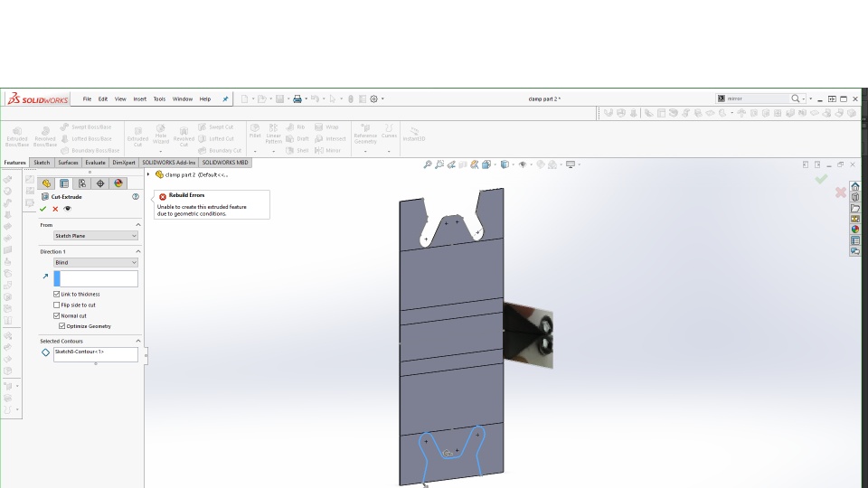The image size is (868, 488).
Task: Click the command search box containing mirror
Action: point(758,99)
